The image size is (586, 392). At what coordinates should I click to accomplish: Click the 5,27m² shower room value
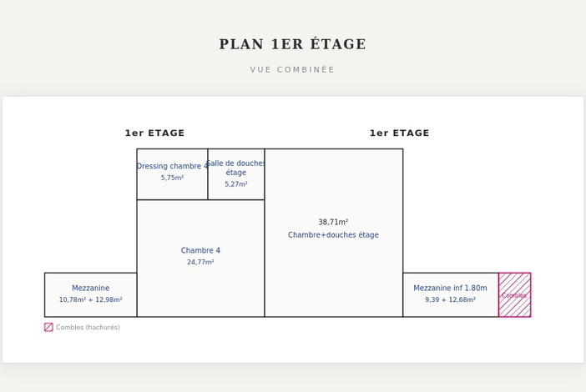coord(236,184)
